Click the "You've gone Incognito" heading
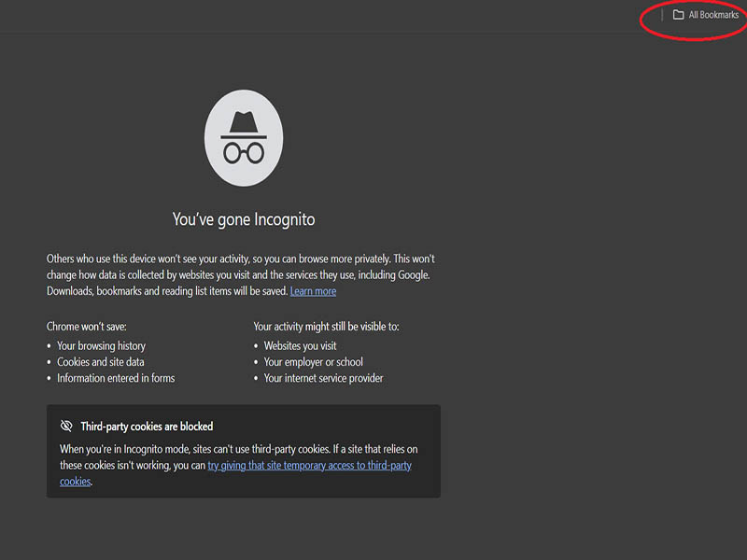This screenshot has width=747, height=560. (x=244, y=219)
